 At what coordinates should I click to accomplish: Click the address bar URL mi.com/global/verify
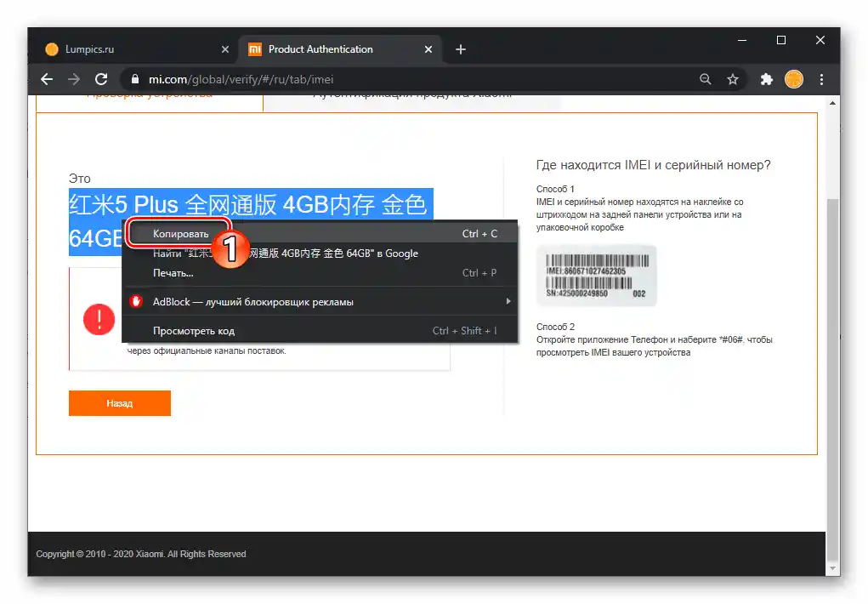(241, 79)
